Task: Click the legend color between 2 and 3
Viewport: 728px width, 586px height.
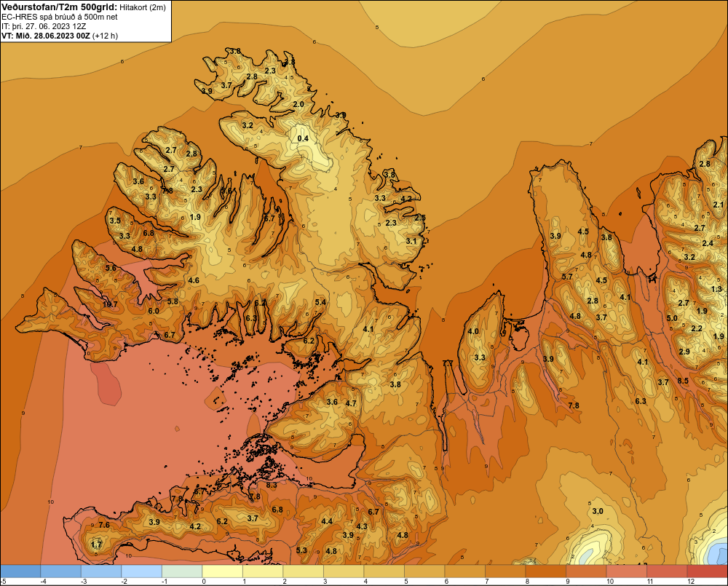Action: click(303, 571)
